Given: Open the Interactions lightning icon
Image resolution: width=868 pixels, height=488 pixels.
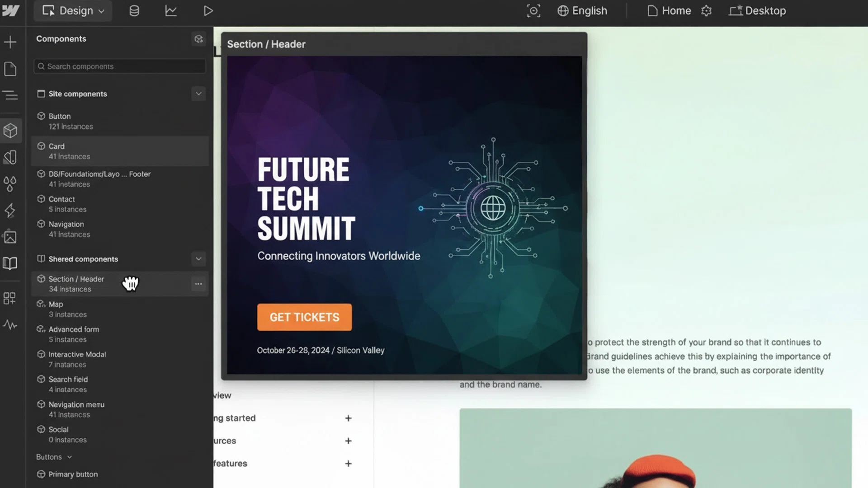Looking at the screenshot, I should [10, 211].
